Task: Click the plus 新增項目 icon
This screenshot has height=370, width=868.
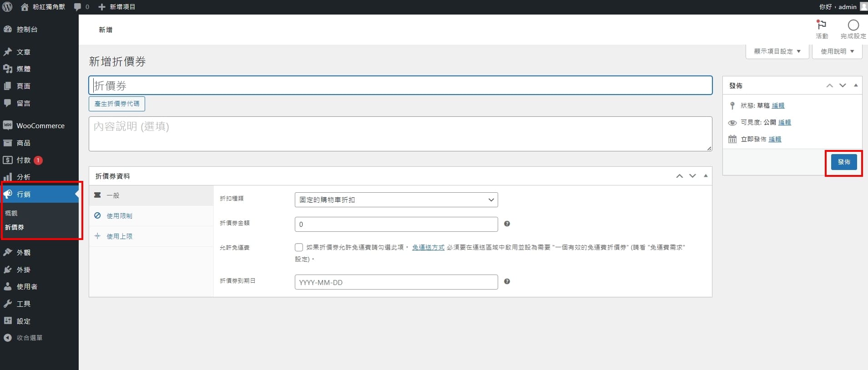Action: (102, 7)
